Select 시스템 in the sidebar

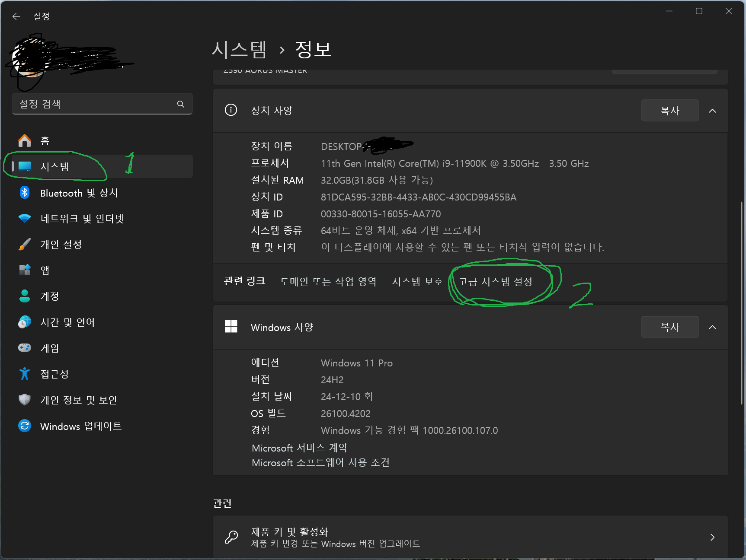pos(102,166)
